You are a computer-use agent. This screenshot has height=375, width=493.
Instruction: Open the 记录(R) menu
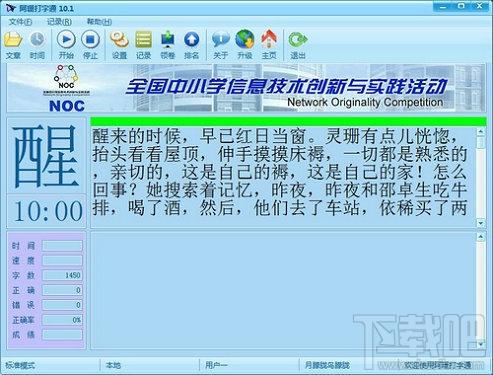click(59, 22)
